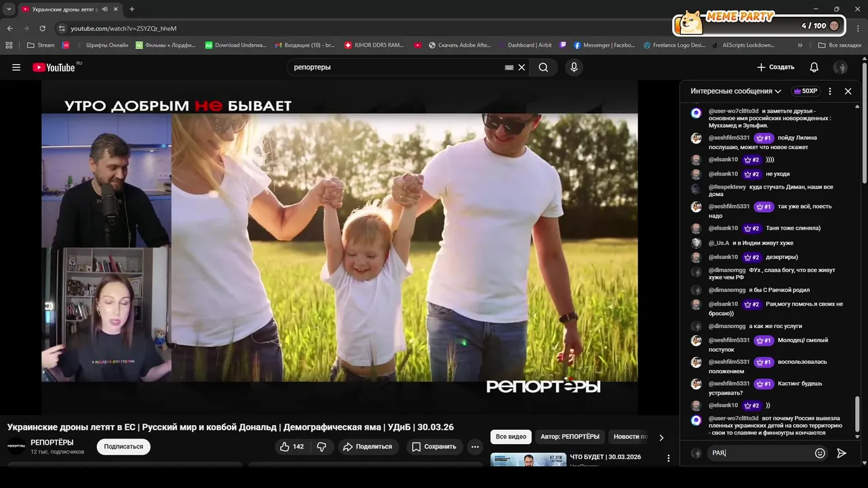Go back in browser history

coord(10,28)
